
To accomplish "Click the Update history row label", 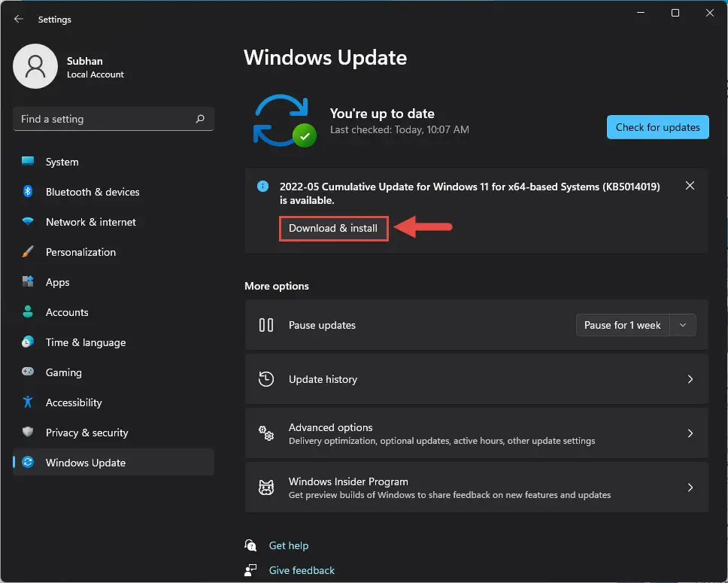I will tap(323, 380).
